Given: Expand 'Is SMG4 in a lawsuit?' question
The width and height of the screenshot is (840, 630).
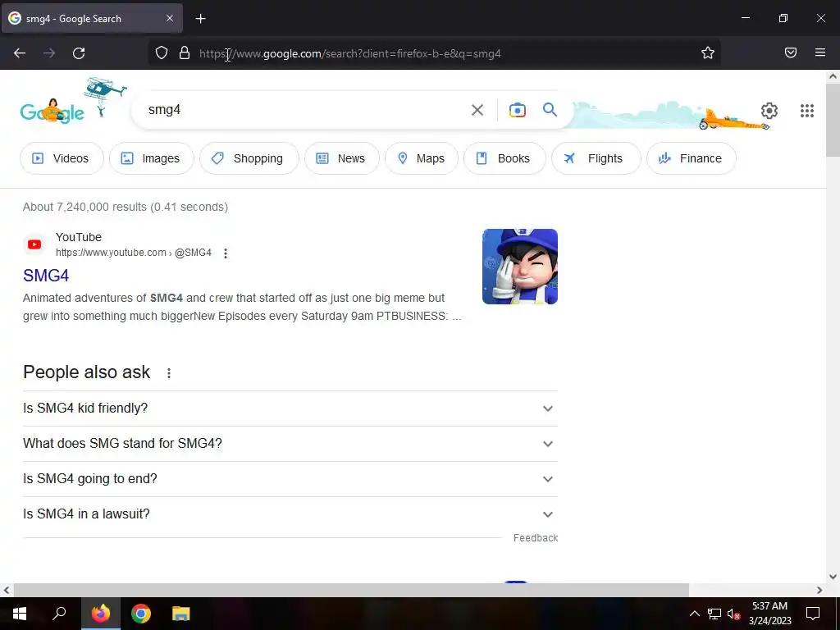Looking at the screenshot, I should coord(290,514).
